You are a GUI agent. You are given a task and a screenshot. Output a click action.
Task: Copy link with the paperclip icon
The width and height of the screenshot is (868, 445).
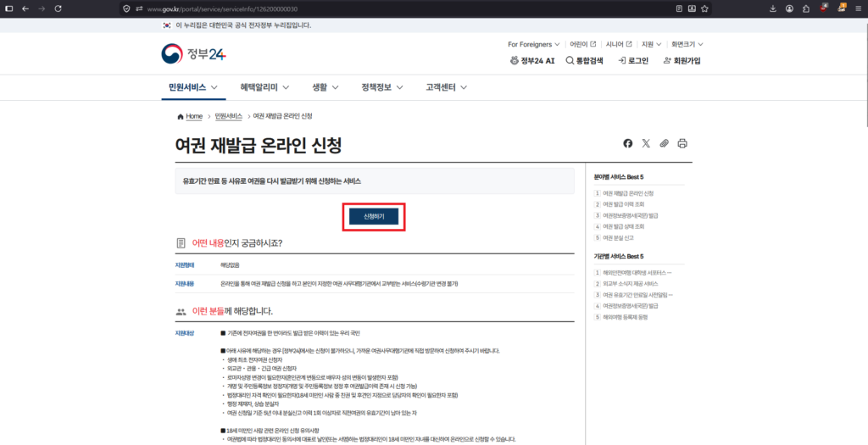[x=665, y=143]
